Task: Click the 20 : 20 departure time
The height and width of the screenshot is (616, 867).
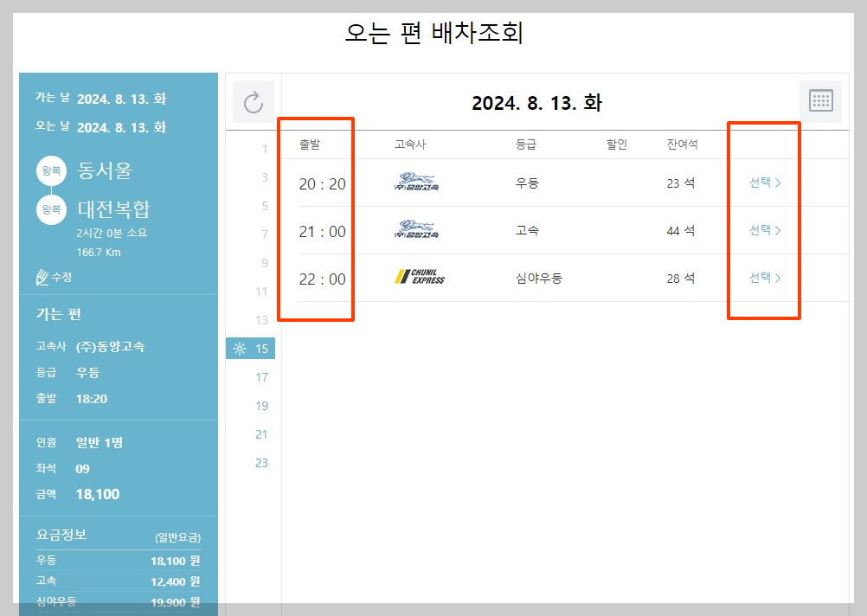Action: pyautogui.click(x=323, y=184)
